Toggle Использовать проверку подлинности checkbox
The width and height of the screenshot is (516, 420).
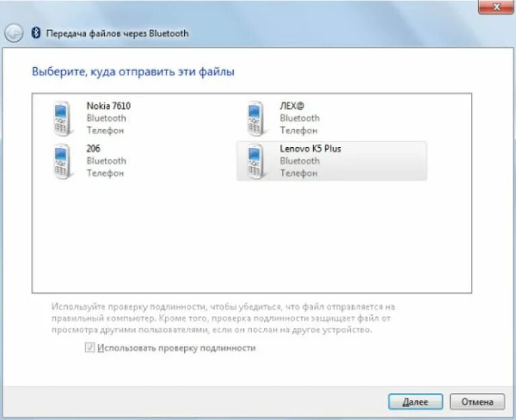90,347
